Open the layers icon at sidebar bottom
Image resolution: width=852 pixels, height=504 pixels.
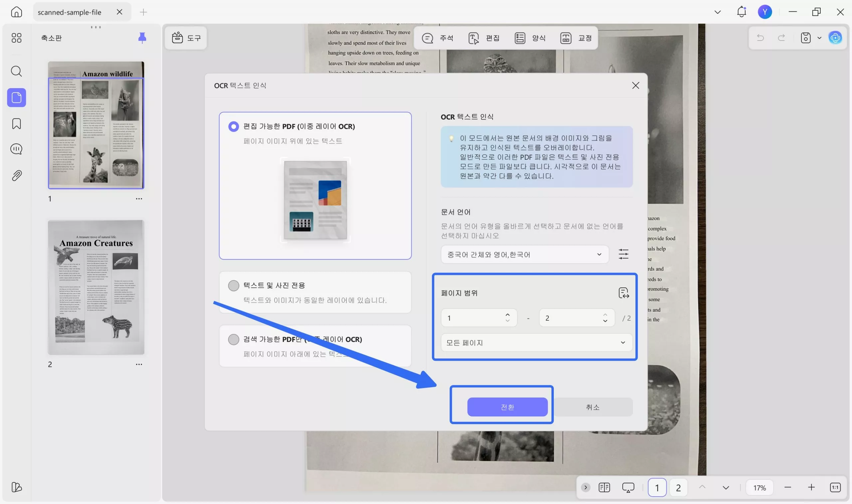[x=16, y=487]
